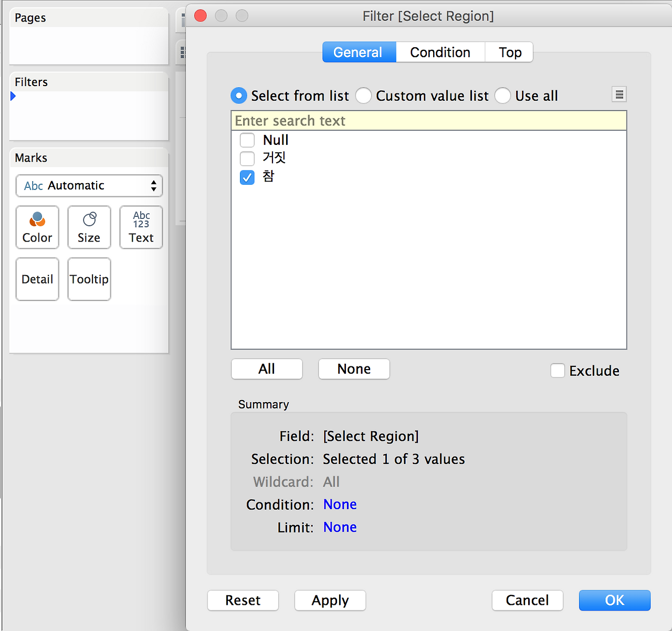Image resolution: width=672 pixels, height=631 pixels.
Task: Click the None button to deselect values
Action: tap(354, 369)
